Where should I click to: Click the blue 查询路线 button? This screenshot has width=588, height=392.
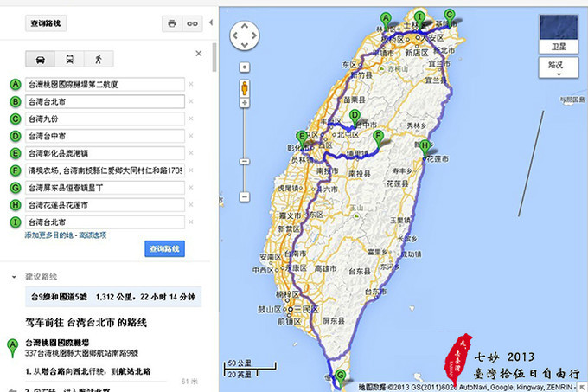click(x=164, y=248)
